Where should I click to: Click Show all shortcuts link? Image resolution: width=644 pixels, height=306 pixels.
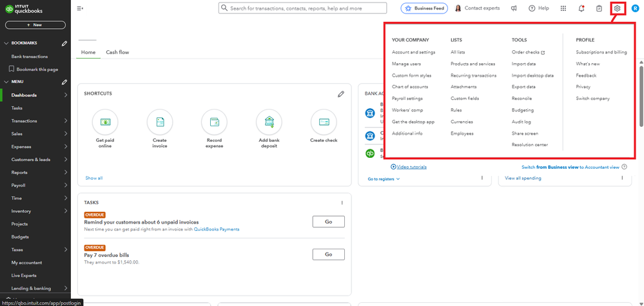[x=94, y=178]
